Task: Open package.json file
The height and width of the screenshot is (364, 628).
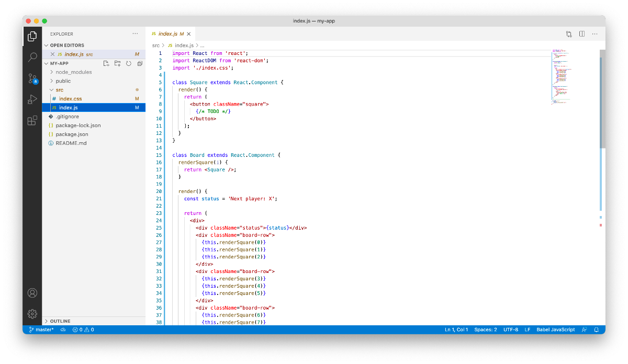Action: point(94,134)
